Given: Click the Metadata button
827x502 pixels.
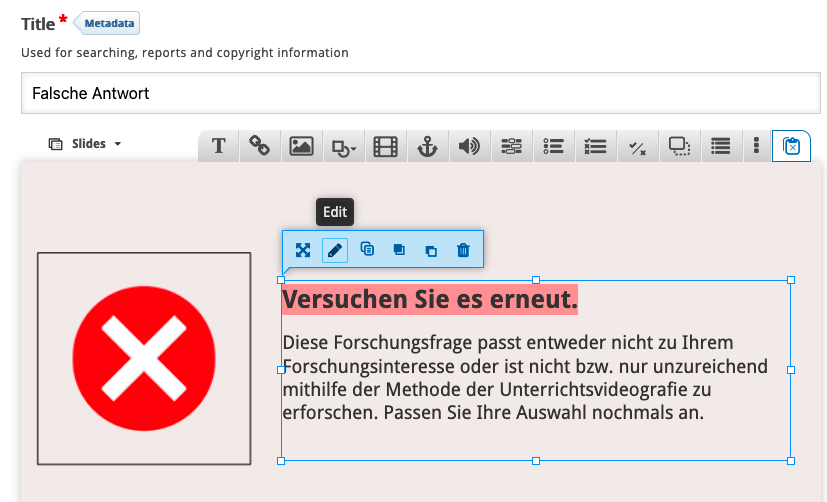Looking at the screenshot, I should click(x=109, y=23).
